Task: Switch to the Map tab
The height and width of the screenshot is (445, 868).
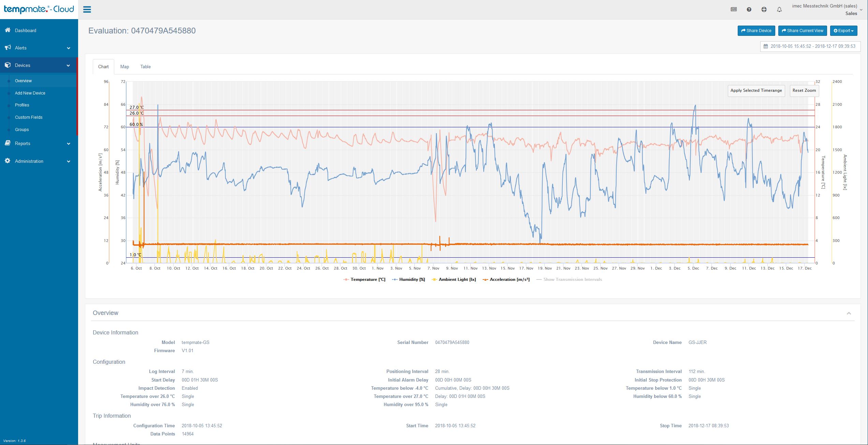Action: (x=124, y=67)
